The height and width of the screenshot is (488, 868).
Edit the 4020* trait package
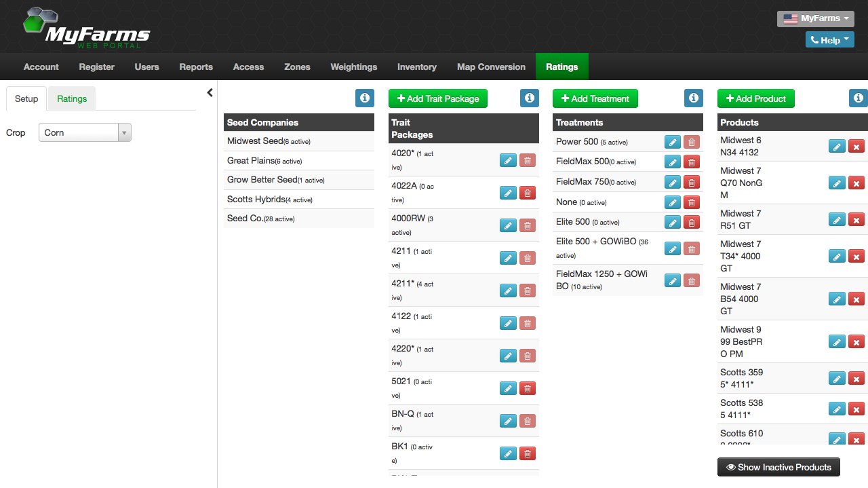click(508, 160)
